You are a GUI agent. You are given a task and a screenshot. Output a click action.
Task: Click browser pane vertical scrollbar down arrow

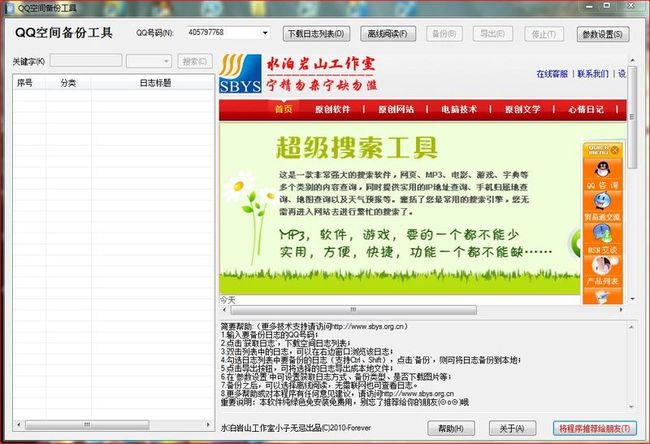tap(632, 298)
